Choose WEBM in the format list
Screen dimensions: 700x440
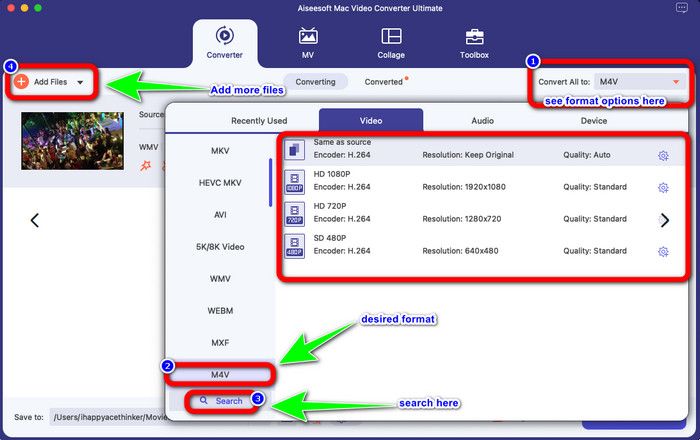tap(220, 311)
